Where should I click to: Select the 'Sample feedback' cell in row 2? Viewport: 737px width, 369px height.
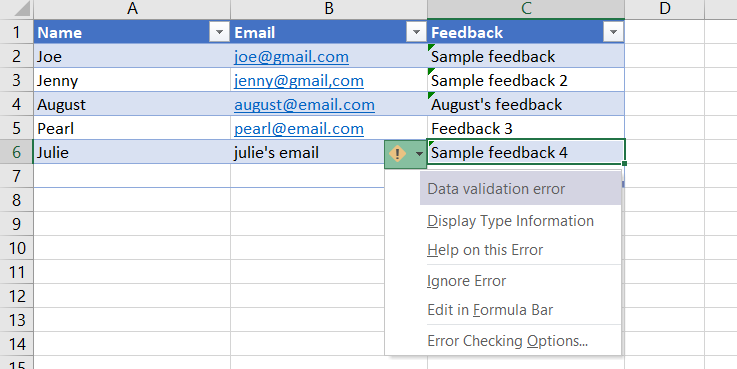(526, 56)
